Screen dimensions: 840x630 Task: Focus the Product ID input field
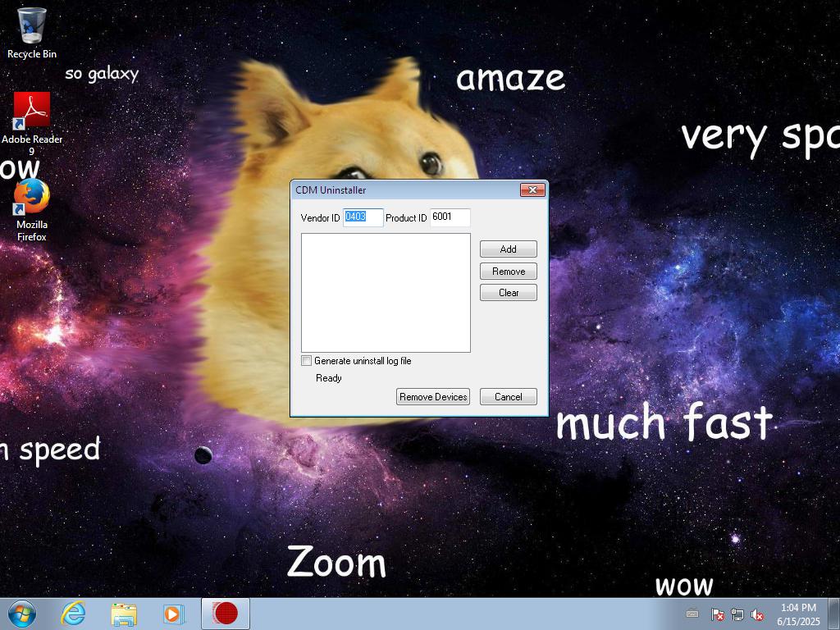(x=450, y=217)
